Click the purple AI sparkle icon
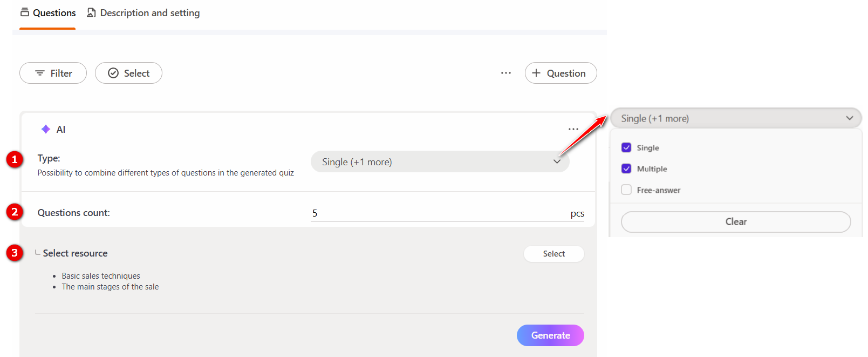The height and width of the screenshot is (357, 868). [x=46, y=129]
